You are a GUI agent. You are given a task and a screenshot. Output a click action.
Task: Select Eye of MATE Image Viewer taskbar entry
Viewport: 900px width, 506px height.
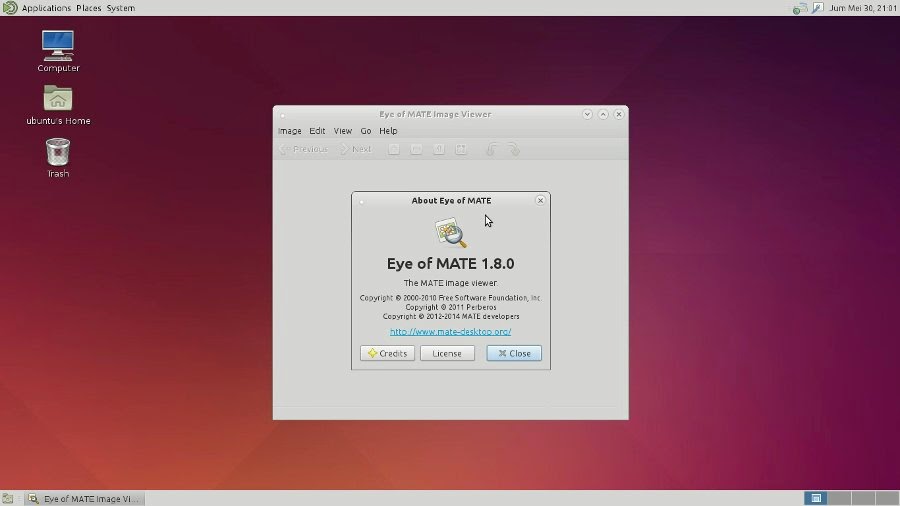click(x=85, y=499)
